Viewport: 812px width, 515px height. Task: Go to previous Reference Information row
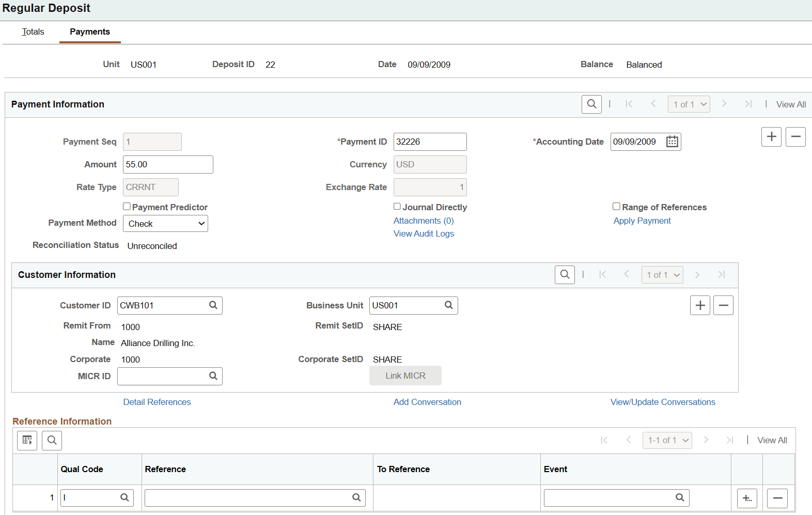point(629,440)
